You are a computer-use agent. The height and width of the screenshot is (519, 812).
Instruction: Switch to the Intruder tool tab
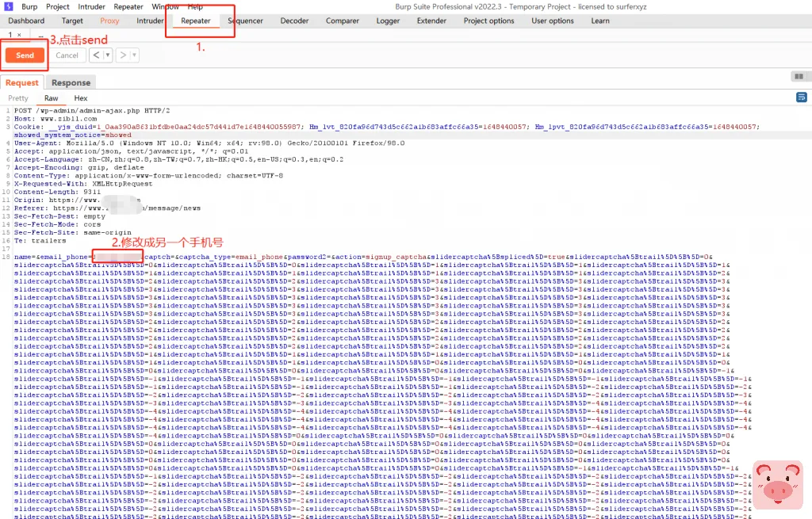[x=150, y=21]
